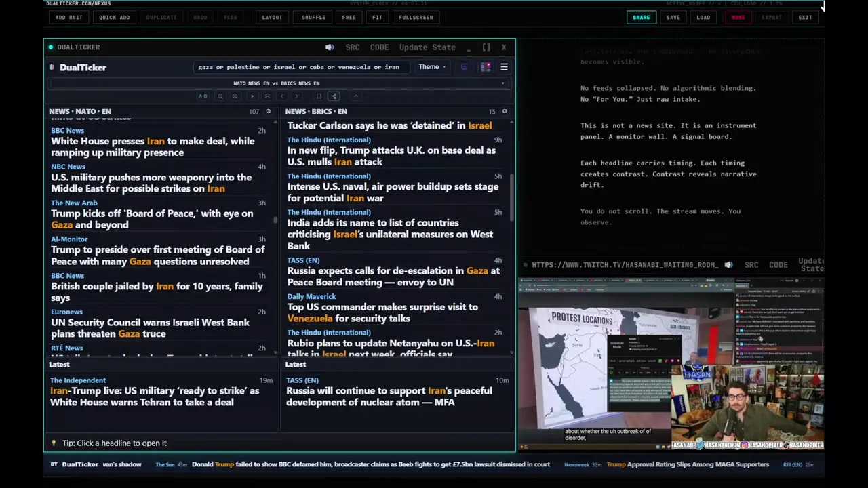Click the DualTicker logo icon
Screen dimensions: 868x488
click(x=52, y=67)
